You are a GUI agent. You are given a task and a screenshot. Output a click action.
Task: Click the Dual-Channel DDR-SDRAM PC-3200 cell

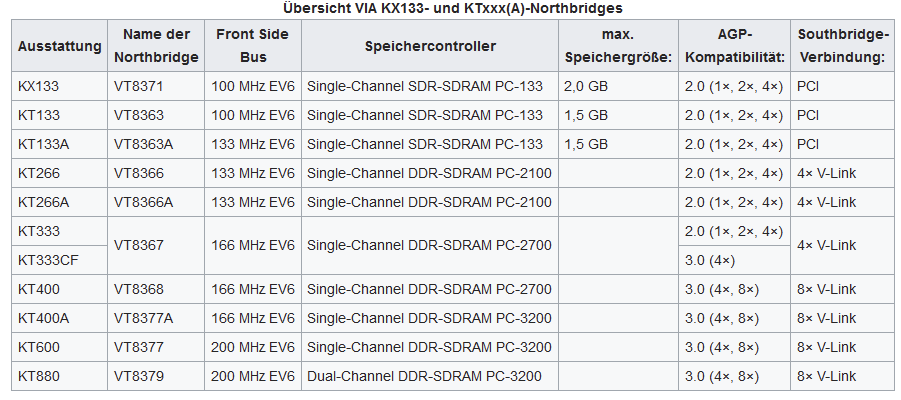[428, 376]
